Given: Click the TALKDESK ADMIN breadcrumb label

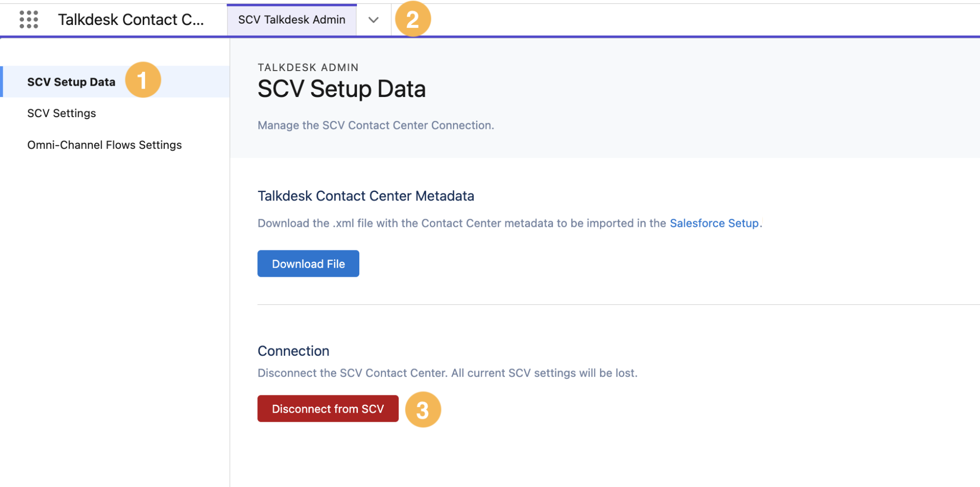Looking at the screenshot, I should point(308,68).
